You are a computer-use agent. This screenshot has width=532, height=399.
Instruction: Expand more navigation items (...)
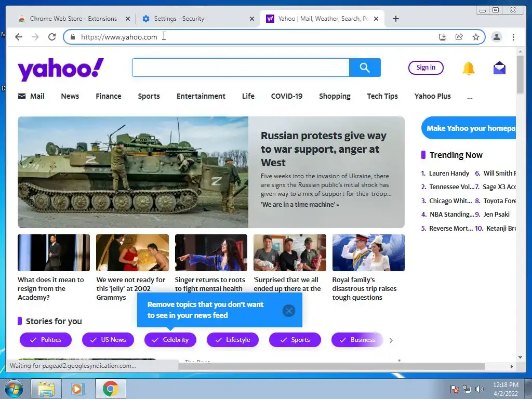(470, 97)
